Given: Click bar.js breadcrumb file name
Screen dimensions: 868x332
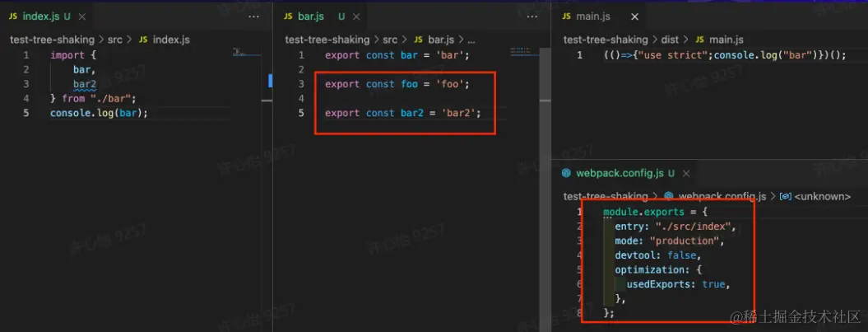Looking at the screenshot, I should [x=441, y=40].
